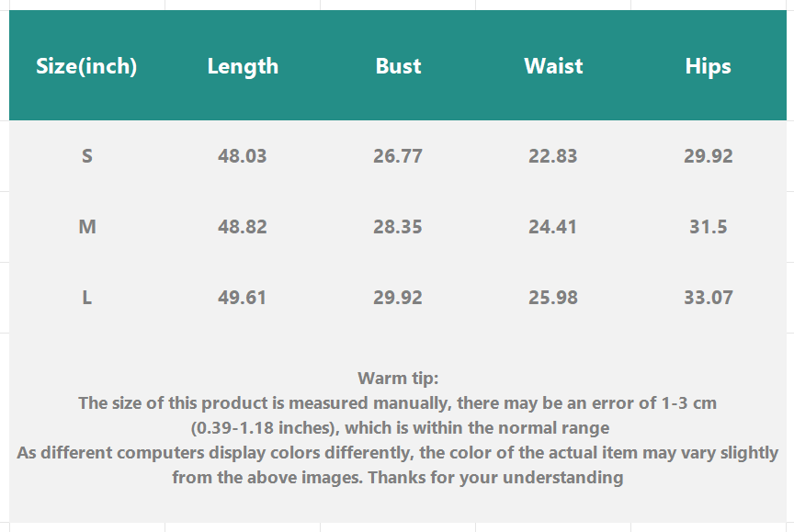Image resolution: width=794 pixels, height=532 pixels.
Task: Click the 26.77 bust value
Action: [398, 156]
